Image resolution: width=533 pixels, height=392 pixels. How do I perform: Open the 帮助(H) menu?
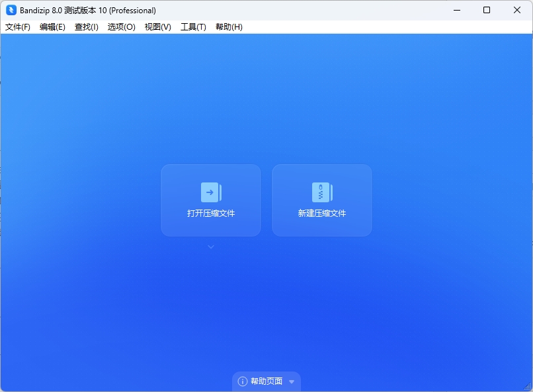pos(228,27)
